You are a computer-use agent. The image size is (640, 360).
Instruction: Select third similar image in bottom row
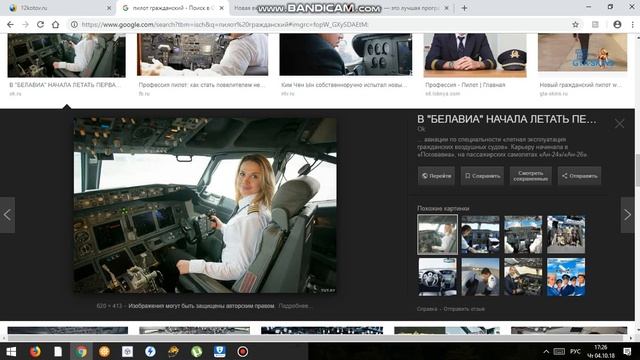[523, 277]
